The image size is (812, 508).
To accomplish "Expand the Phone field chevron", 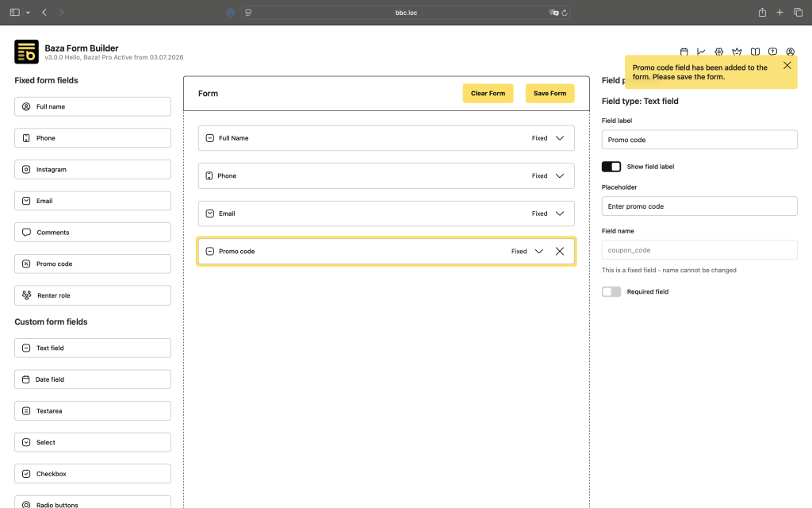I will pyautogui.click(x=560, y=175).
